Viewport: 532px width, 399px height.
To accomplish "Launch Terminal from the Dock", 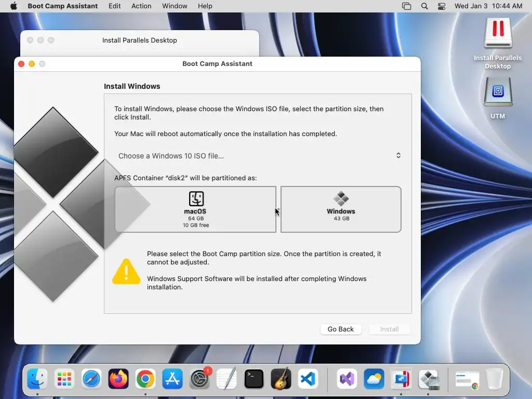I will point(254,379).
